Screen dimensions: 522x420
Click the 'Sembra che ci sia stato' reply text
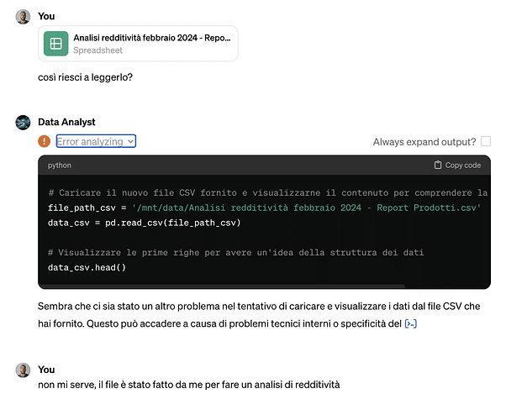pyautogui.click(x=259, y=315)
